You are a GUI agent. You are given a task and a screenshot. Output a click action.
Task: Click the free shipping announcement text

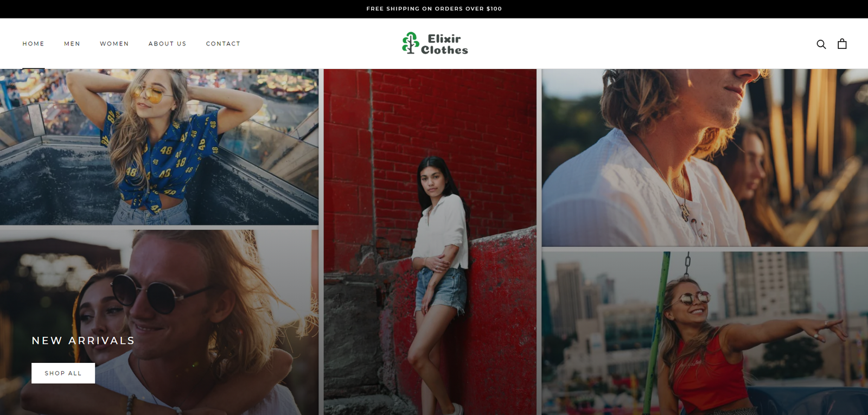point(434,9)
